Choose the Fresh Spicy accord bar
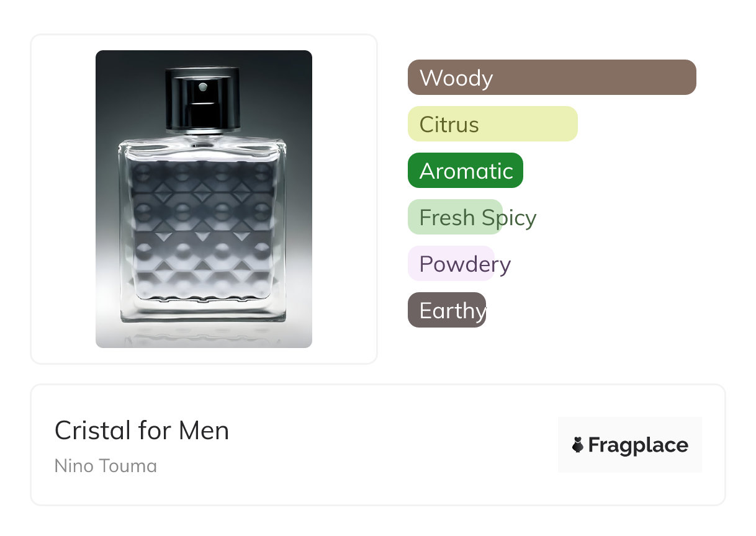756x536 pixels. tap(454, 217)
